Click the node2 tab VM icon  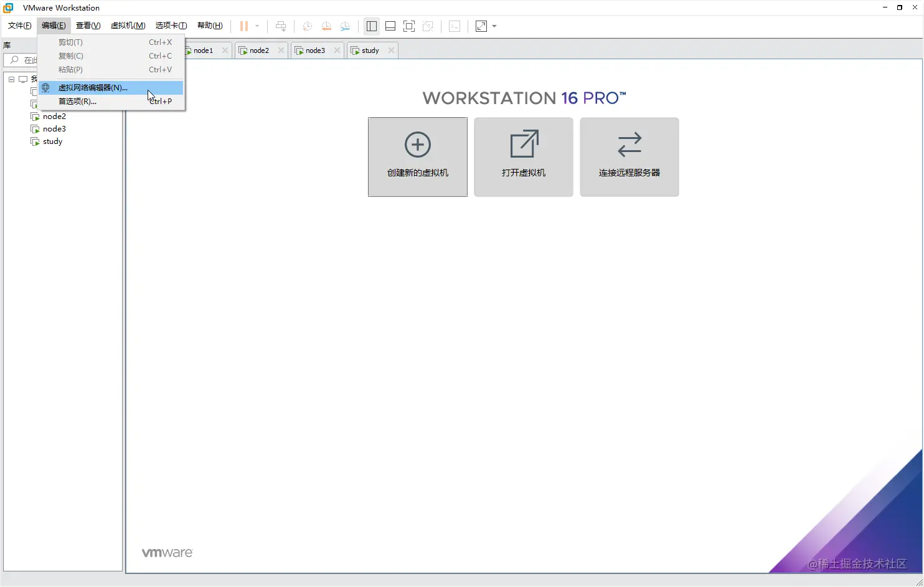point(243,50)
